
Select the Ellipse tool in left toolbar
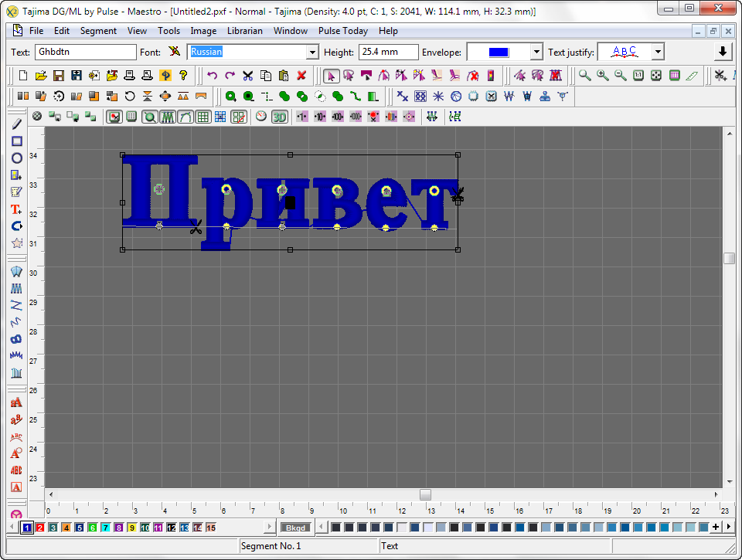pos(16,158)
